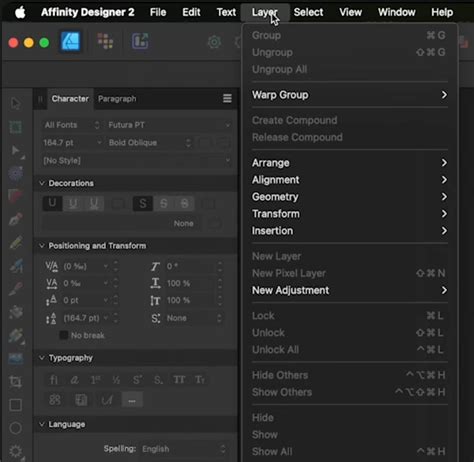The image size is (474, 462).
Task: Toggle All Caps TT typography
Action: [x=179, y=380]
